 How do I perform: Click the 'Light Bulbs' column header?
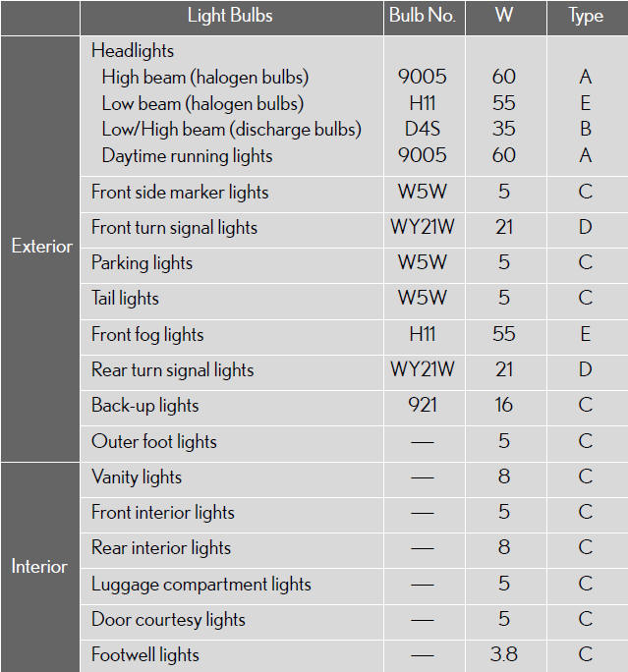coord(230,16)
